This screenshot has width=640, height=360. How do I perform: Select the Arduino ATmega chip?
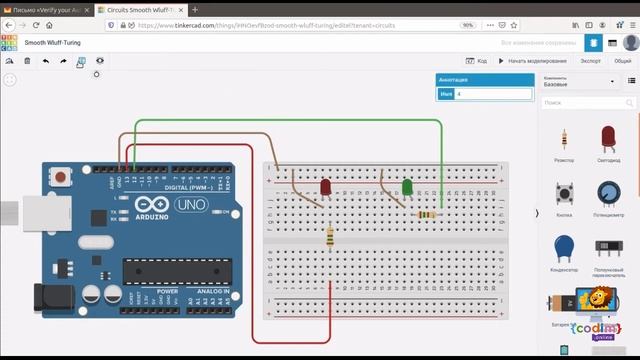tap(177, 271)
